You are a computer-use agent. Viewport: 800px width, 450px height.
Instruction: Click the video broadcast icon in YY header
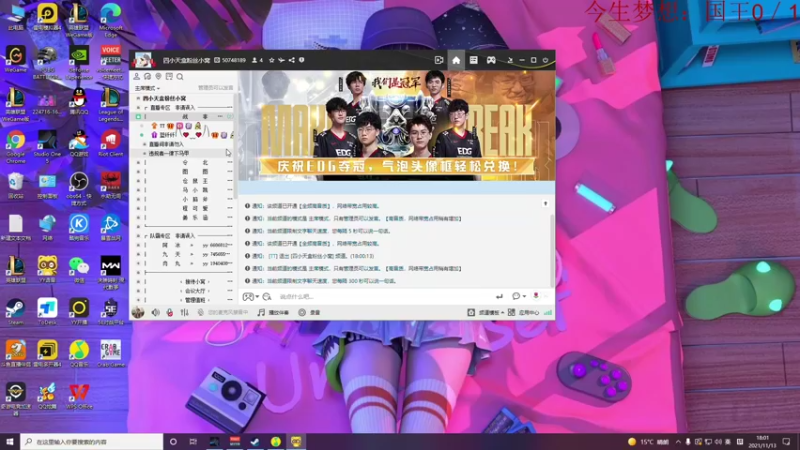(439, 60)
